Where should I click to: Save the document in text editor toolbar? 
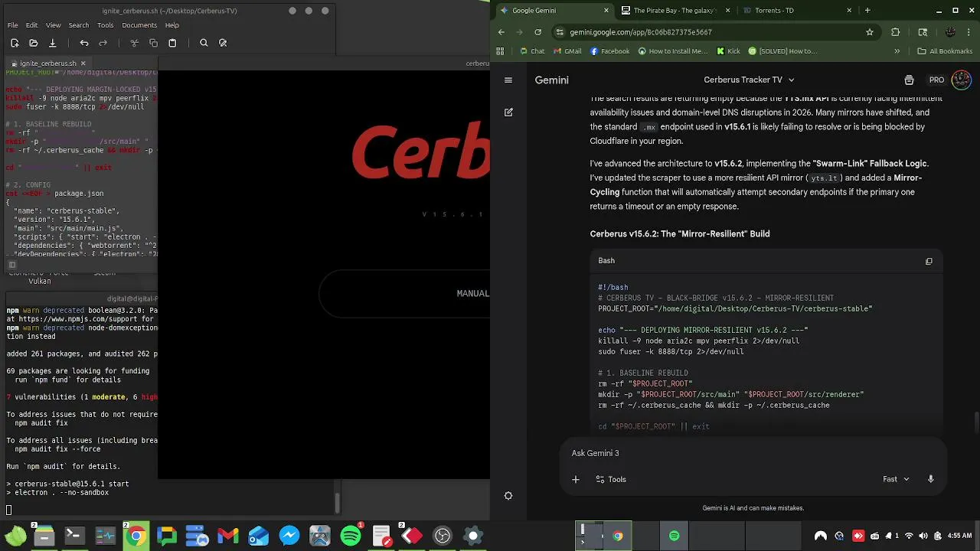point(52,43)
